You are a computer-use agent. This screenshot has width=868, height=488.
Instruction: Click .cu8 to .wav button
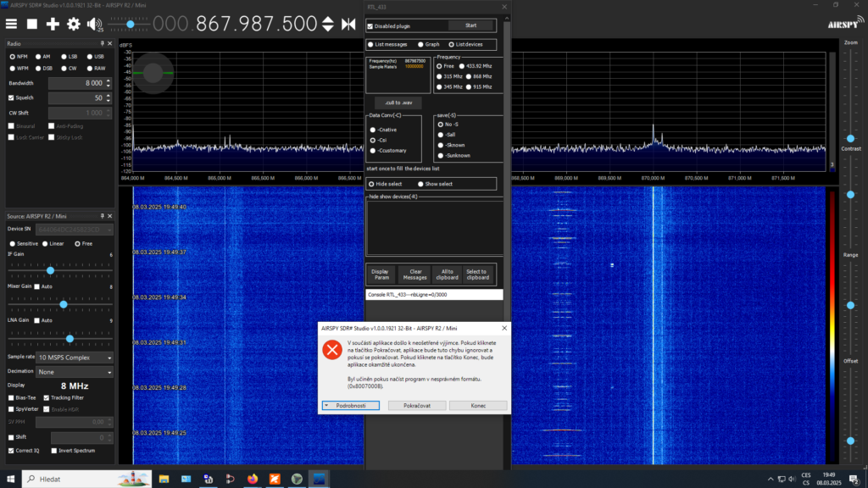398,103
